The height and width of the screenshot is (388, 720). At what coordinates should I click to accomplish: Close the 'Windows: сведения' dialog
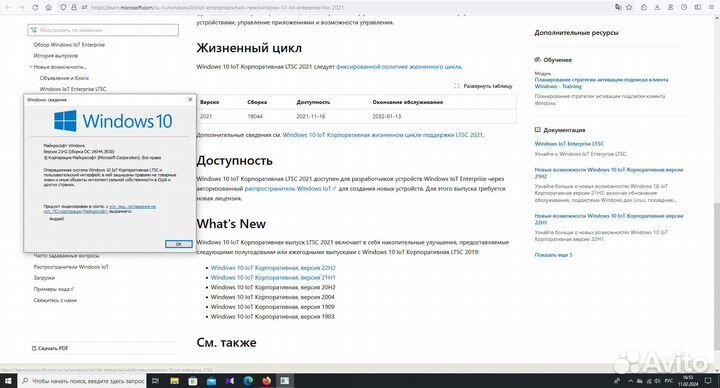(x=191, y=99)
